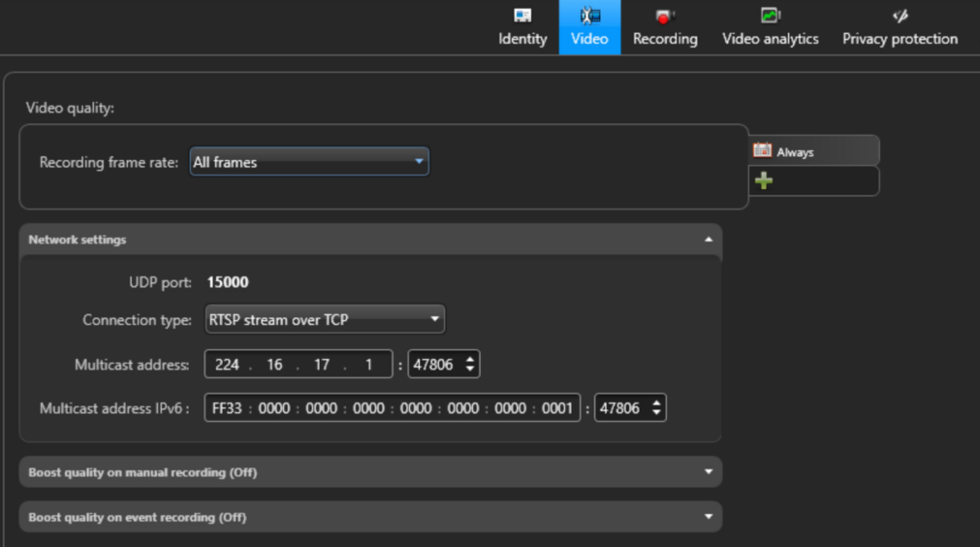Select the Always schedule button

[814, 151]
